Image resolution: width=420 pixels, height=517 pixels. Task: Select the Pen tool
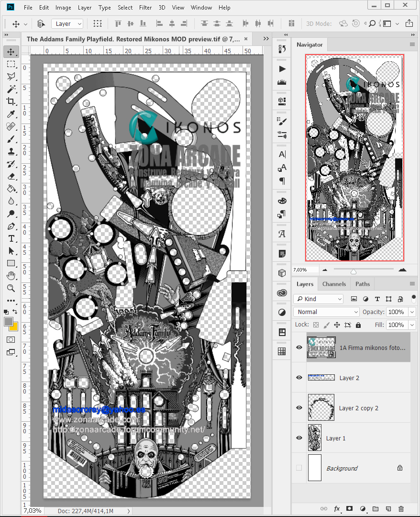[x=11, y=226]
